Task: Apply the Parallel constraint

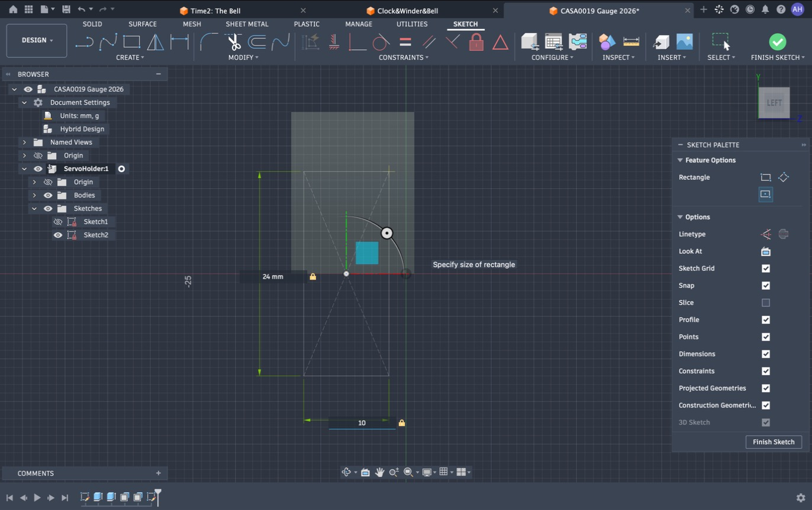Action: pyautogui.click(x=429, y=42)
